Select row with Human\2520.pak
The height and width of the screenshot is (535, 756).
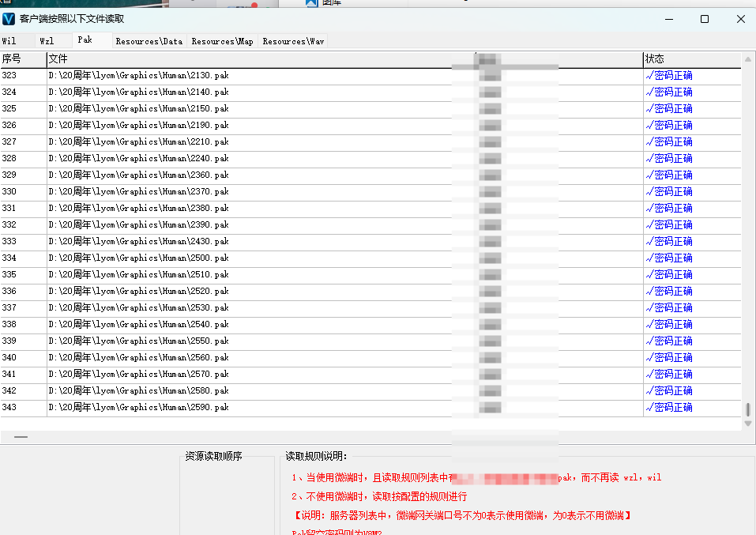pyautogui.click(x=370, y=292)
